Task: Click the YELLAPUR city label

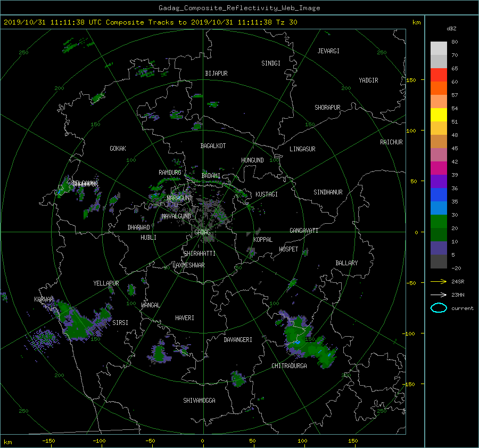Action: (x=106, y=283)
